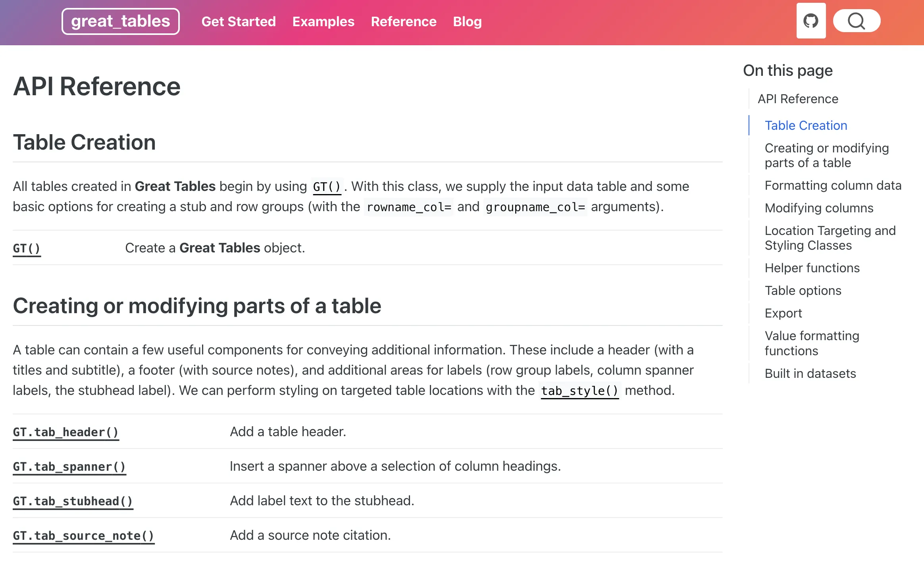Open the GitHub repository icon
This screenshot has height=562, width=924.
pyautogui.click(x=811, y=21)
